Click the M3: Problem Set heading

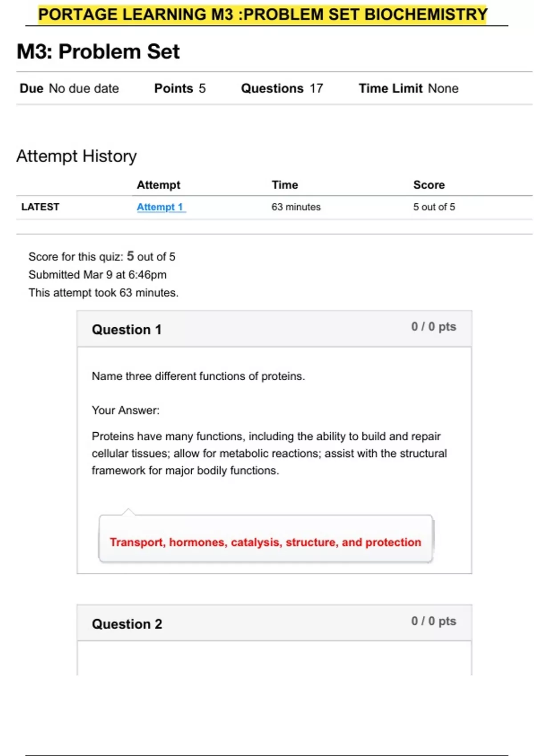click(98, 52)
